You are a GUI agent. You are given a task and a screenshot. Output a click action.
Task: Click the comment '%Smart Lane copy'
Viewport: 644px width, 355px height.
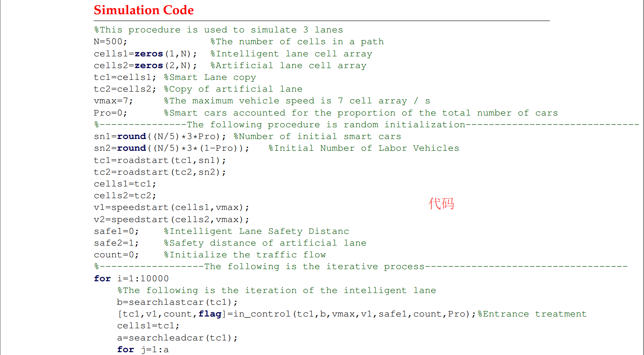210,77
